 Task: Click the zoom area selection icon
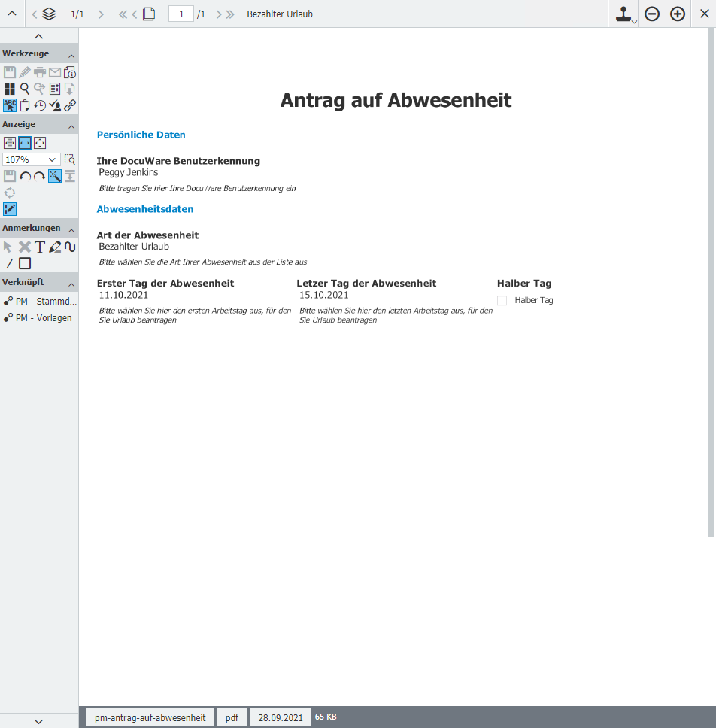point(70,159)
